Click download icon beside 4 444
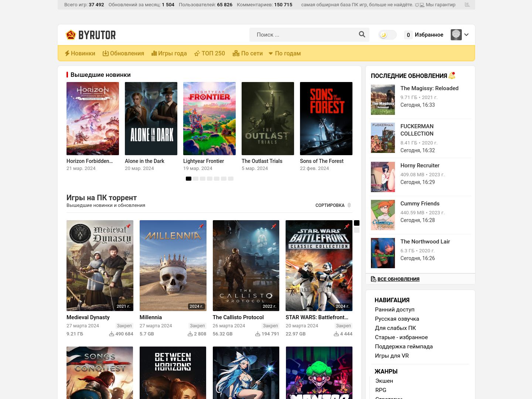The height and width of the screenshot is (399, 532). (336, 334)
